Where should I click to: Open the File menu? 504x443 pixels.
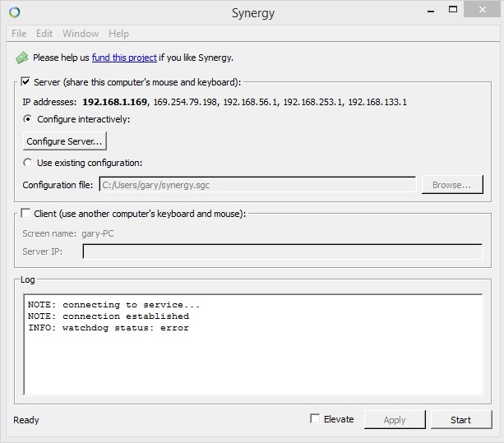tap(19, 34)
